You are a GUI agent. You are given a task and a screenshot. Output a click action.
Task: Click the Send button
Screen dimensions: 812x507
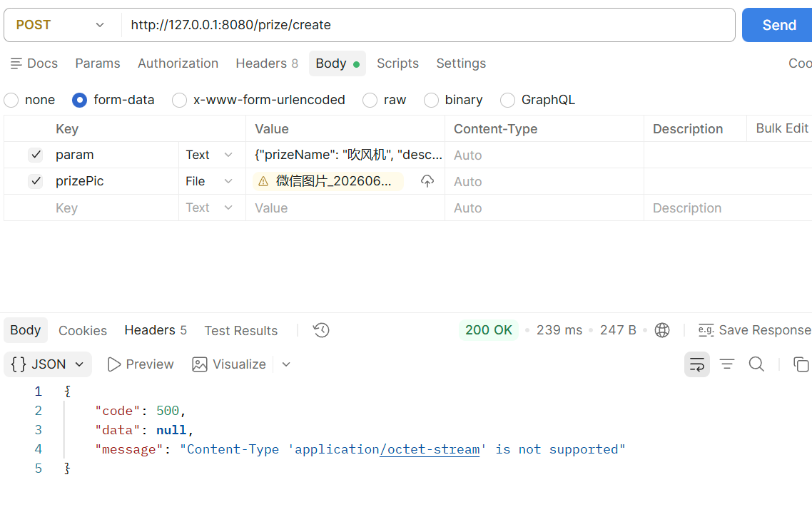778,25
